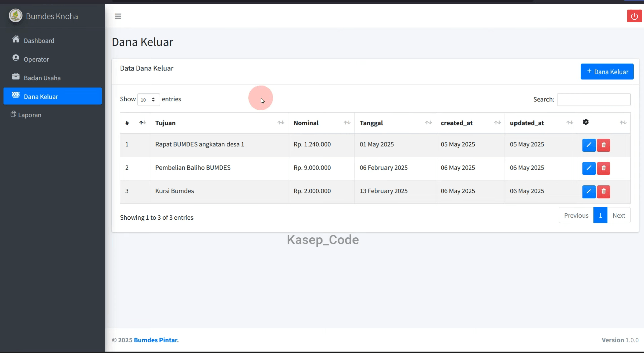Select Dana Keluar in the sidebar

click(x=52, y=96)
